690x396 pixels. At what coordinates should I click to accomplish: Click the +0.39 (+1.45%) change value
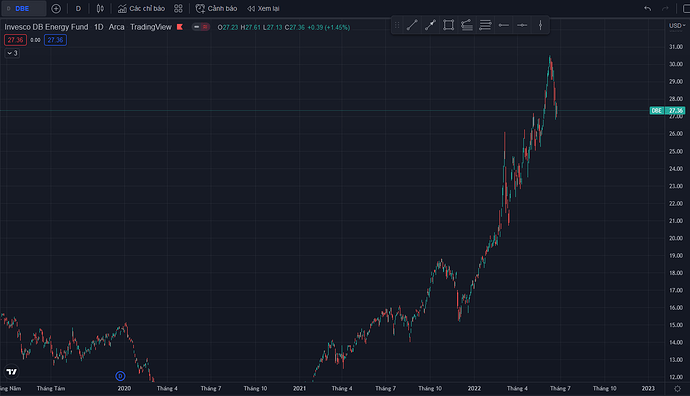click(329, 27)
